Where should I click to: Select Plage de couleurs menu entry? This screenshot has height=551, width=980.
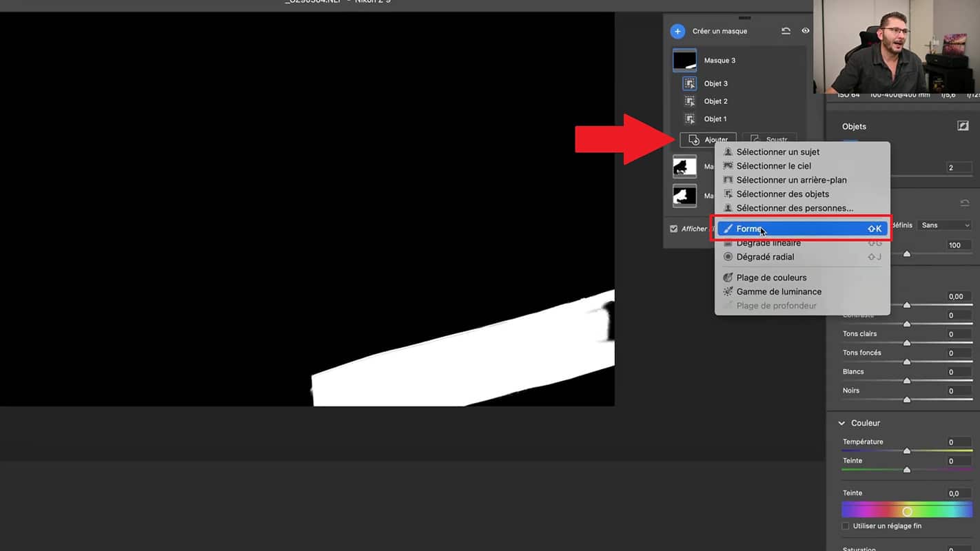coord(802,278)
